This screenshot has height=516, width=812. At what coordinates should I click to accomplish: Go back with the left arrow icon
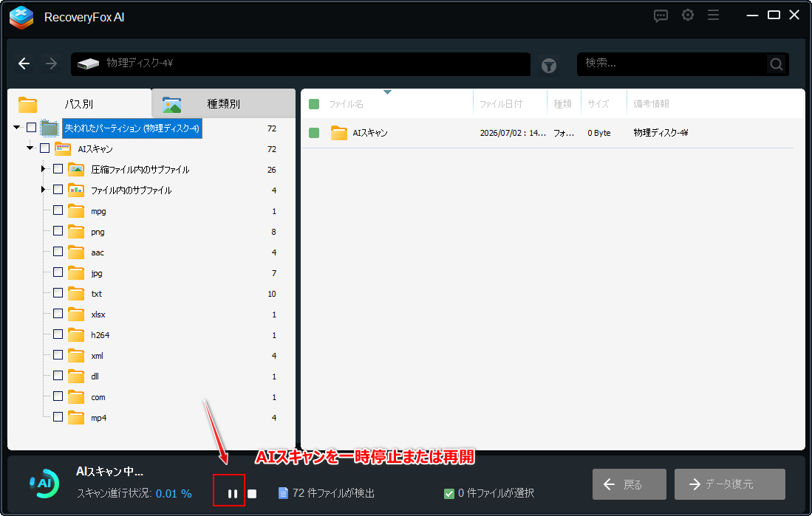[24, 63]
